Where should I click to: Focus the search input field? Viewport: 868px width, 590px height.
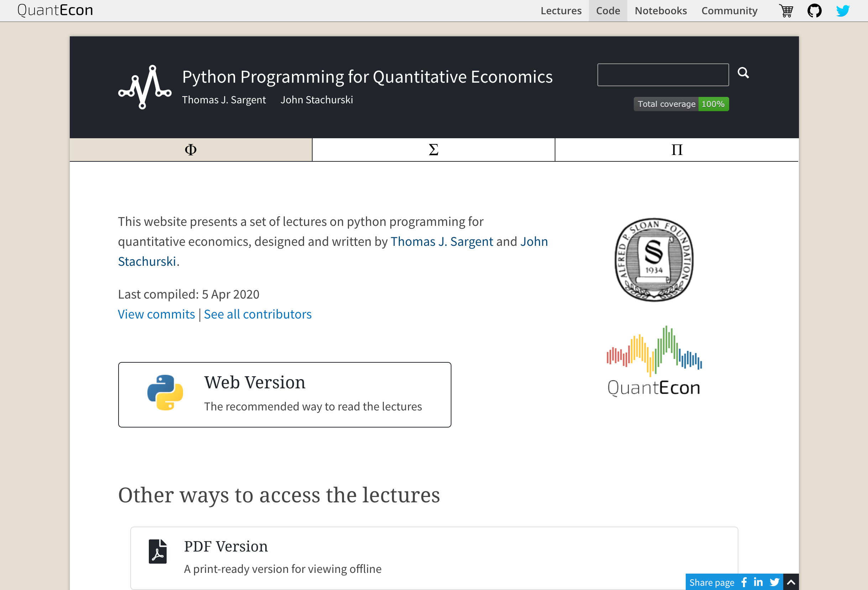663,75
